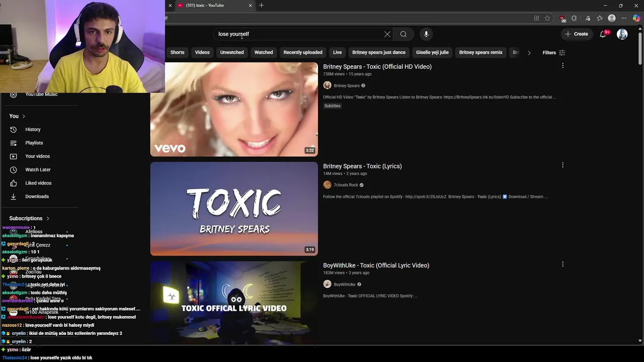Open more options for BoyWithUke Toxic video
This screenshot has width=644, height=362.
pyautogui.click(x=562, y=264)
